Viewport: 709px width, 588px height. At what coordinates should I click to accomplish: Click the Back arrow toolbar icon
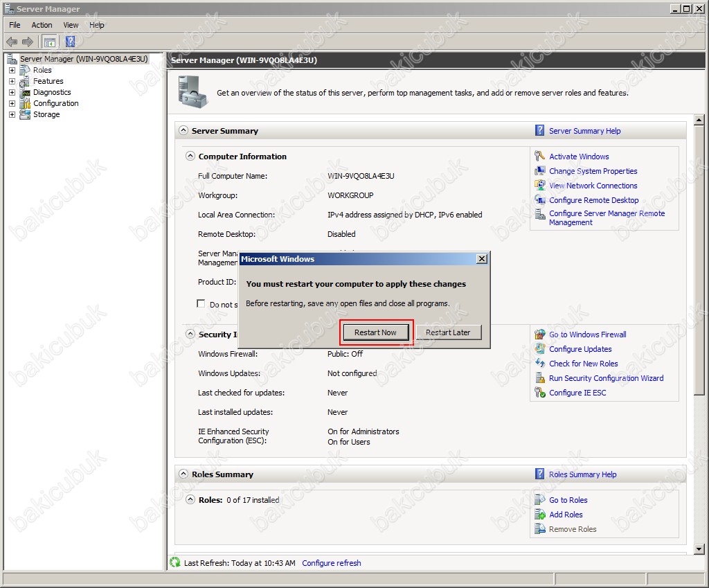12,42
